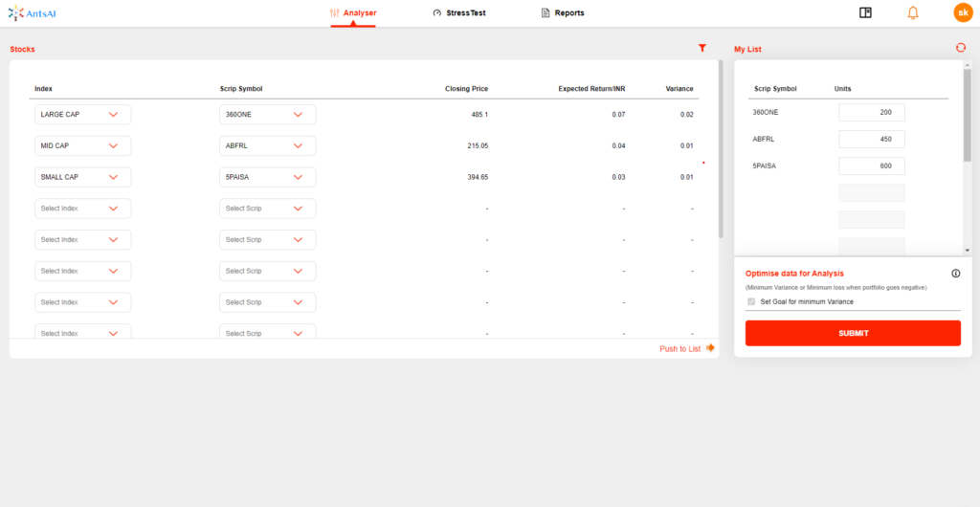Image resolution: width=980 pixels, height=507 pixels.
Task: Click the Index column header
Action: [43, 89]
